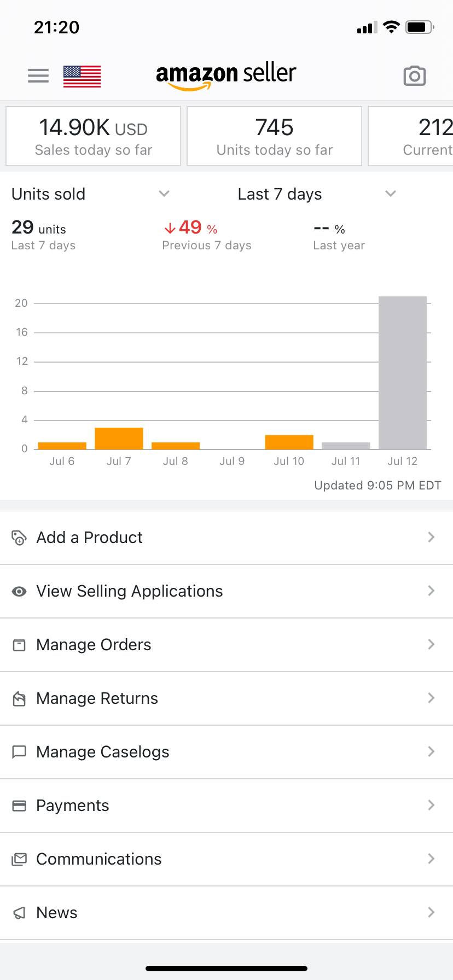Open the Payments chevron arrow
Image resolution: width=453 pixels, height=980 pixels.
(431, 806)
